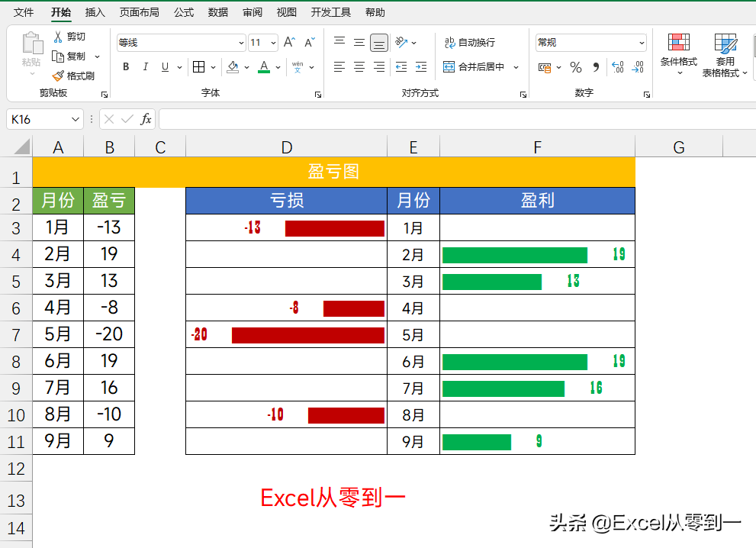Switch to the Data (数据) tab

point(218,12)
